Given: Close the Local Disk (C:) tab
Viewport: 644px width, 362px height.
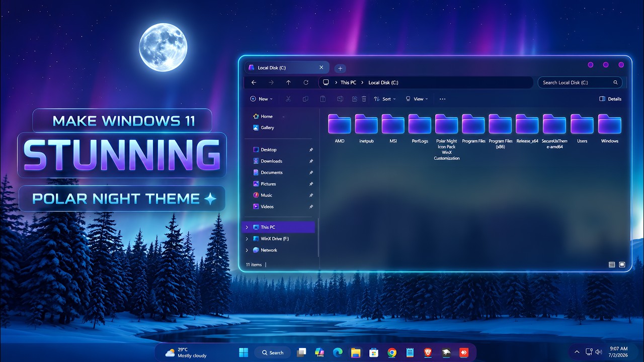Looking at the screenshot, I should (321, 67).
